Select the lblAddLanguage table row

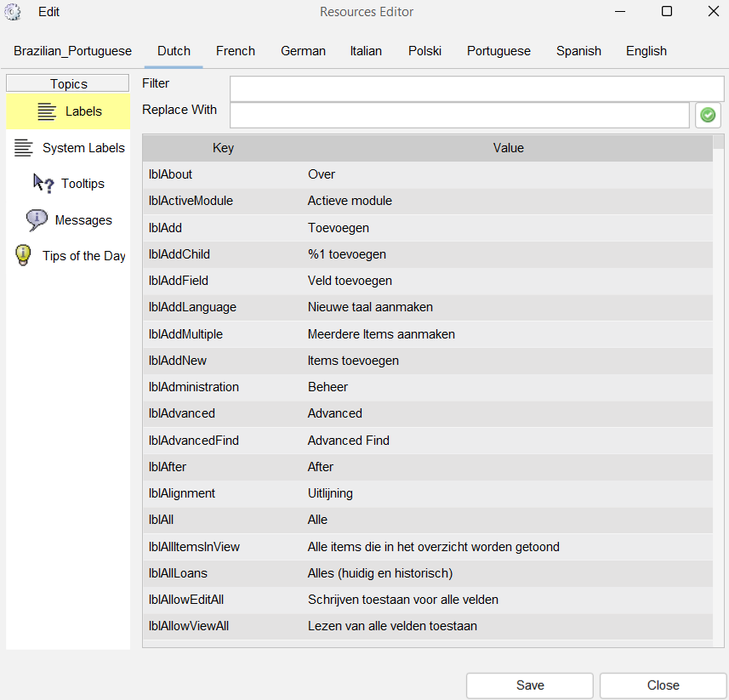point(428,307)
